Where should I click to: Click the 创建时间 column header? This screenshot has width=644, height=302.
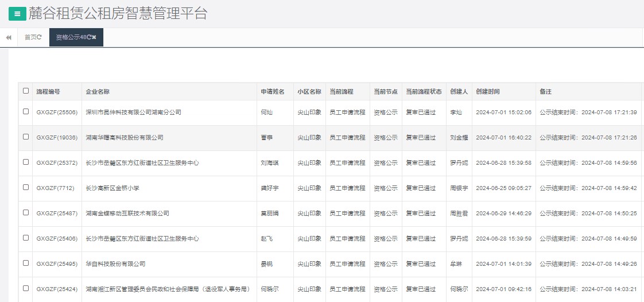(x=488, y=91)
